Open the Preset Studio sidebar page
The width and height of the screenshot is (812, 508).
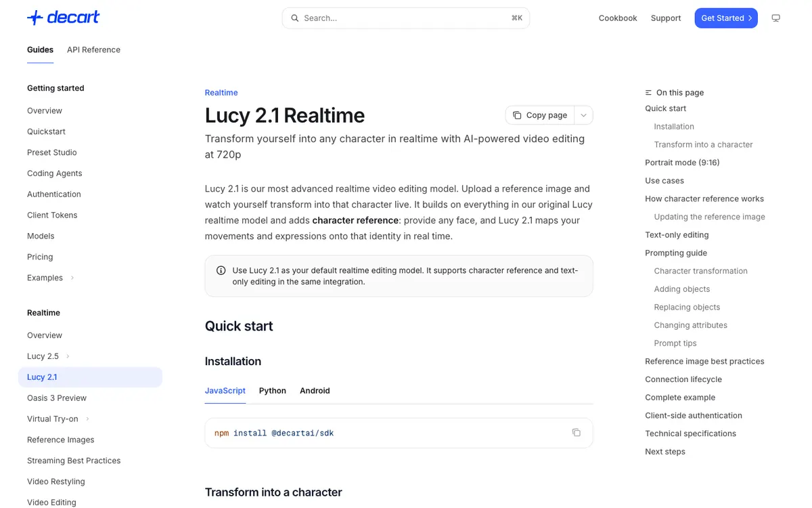(x=52, y=152)
